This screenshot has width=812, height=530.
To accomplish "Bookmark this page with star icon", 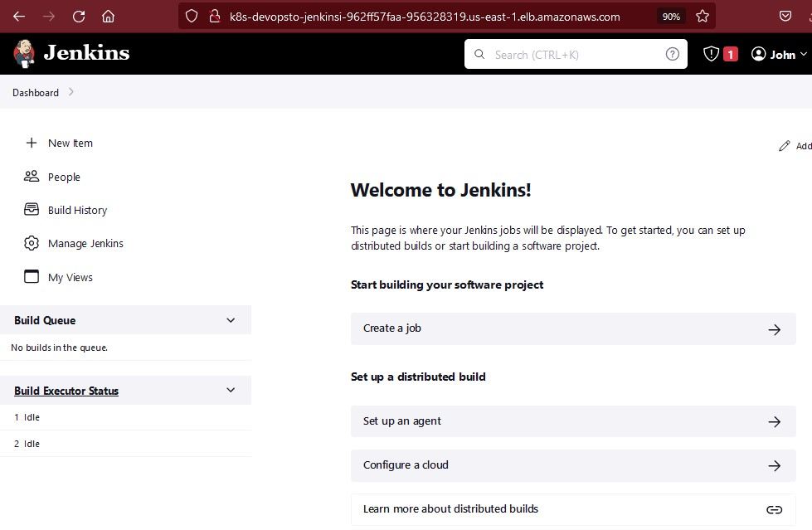I will click(x=703, y=16).
